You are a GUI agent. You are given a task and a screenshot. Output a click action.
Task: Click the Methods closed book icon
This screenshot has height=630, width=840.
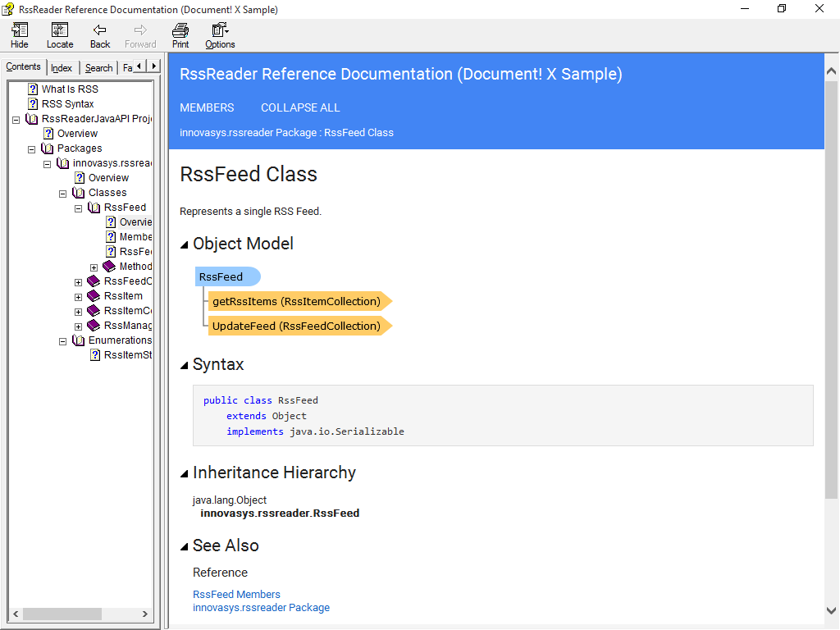[x=109, y=267]
